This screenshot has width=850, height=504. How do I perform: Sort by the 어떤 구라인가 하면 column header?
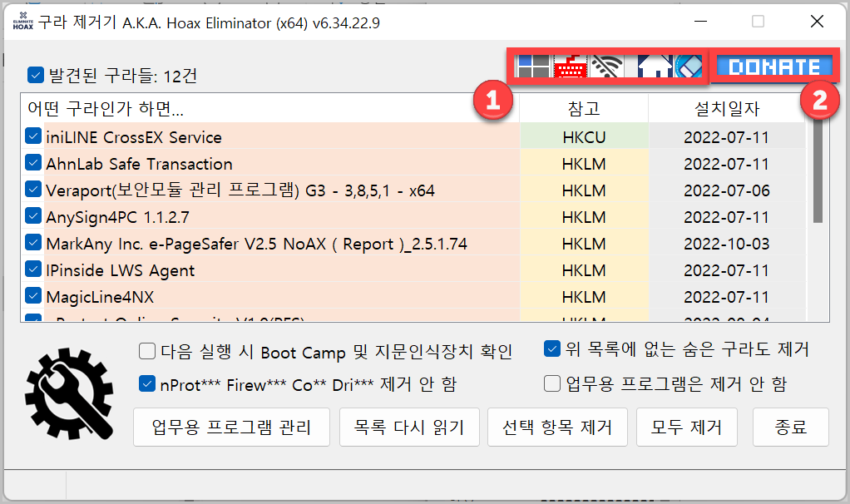pos(270,108)
